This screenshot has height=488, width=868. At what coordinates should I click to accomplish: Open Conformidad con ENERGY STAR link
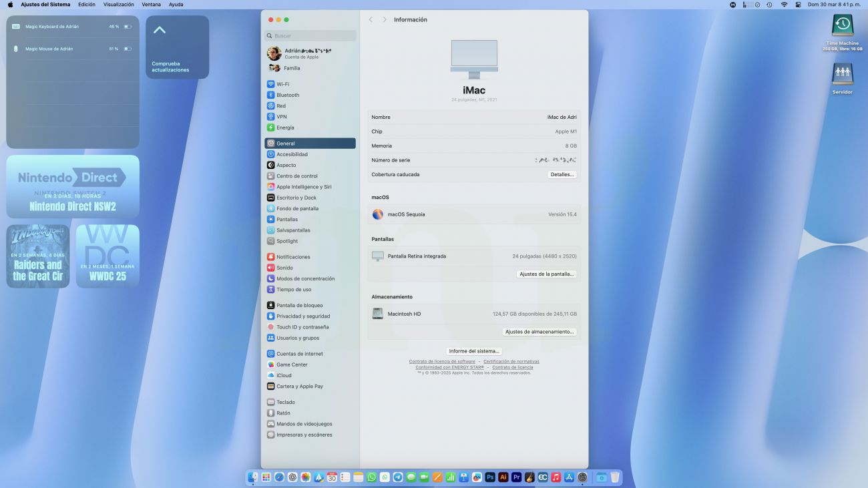pos(449,367)
